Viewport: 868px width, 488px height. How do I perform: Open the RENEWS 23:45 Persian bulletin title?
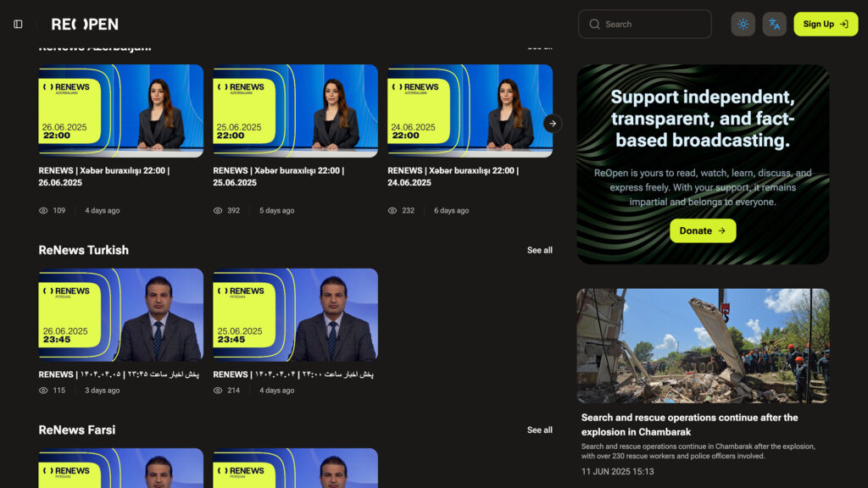pyautogui.click(x=119, y=374)
